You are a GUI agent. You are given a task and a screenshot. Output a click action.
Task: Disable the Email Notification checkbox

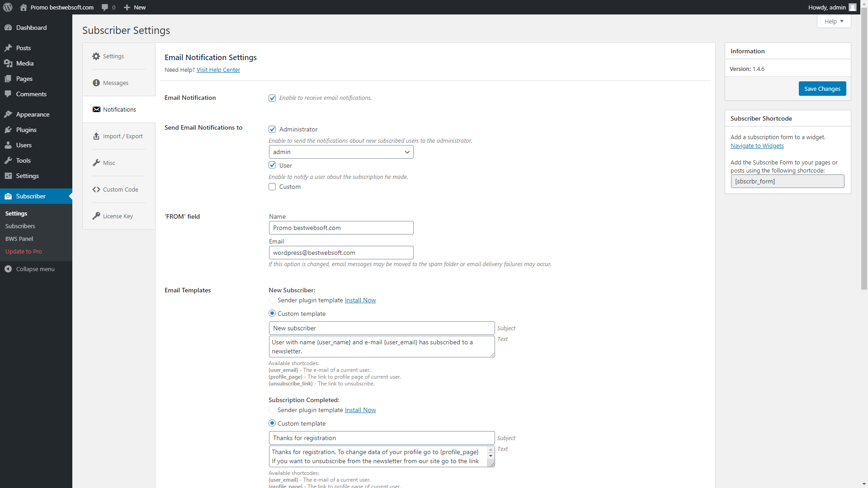pos(272,98)
